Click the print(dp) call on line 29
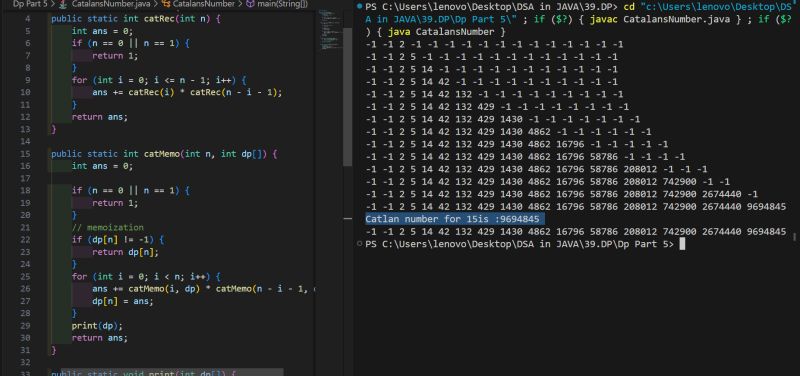Screen dimensions: 800x376 coord(97,325)
